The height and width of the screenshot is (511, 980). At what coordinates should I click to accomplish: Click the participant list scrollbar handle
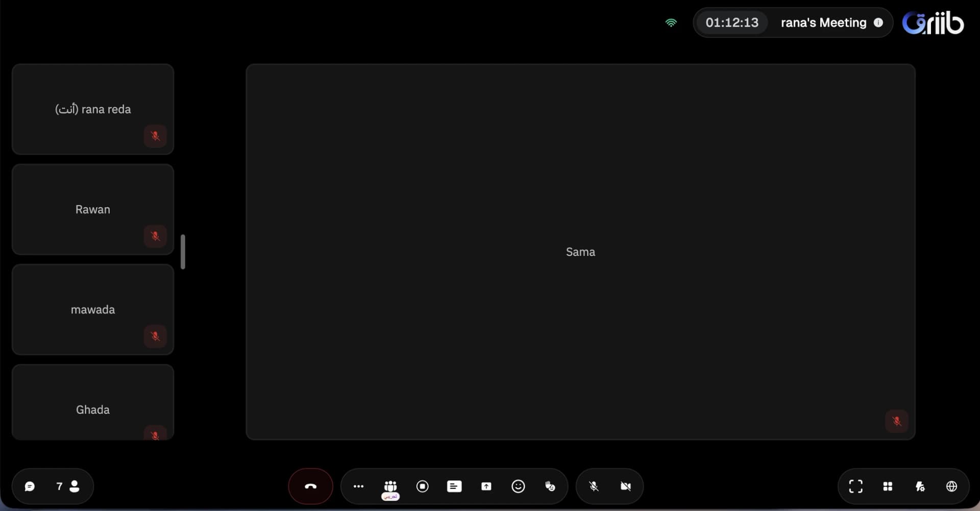(183, 252)
